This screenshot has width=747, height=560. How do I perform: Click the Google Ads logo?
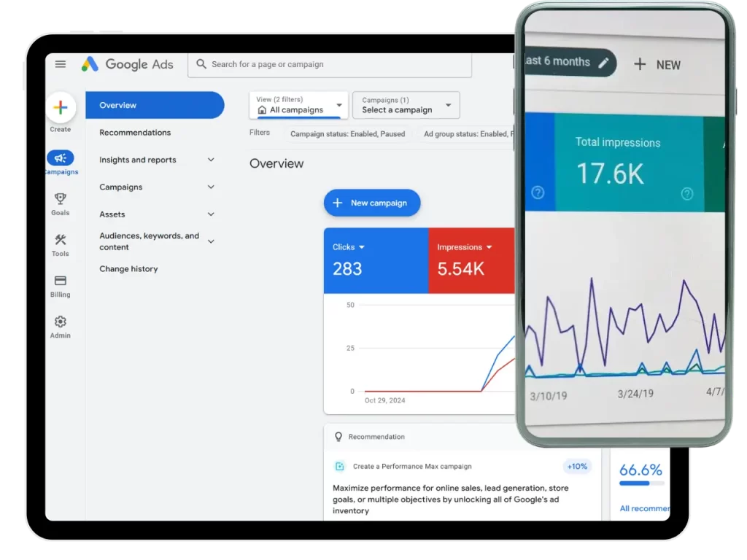127,64
